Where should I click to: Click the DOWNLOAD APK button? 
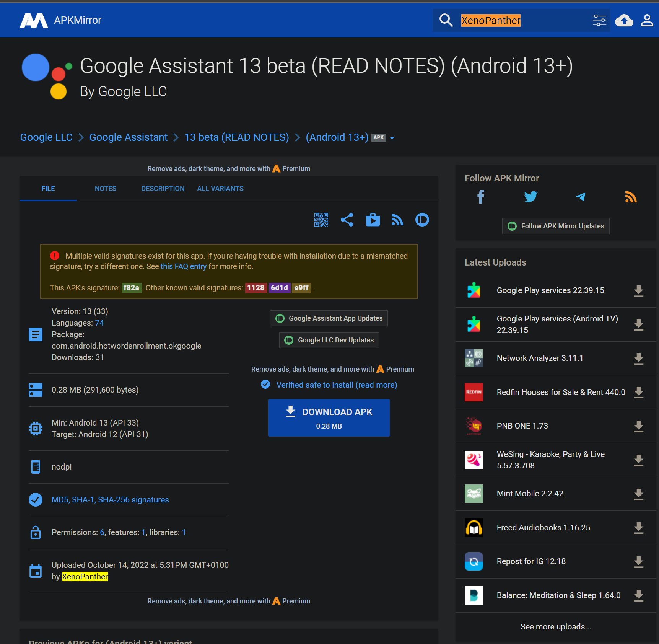[329, 418]
